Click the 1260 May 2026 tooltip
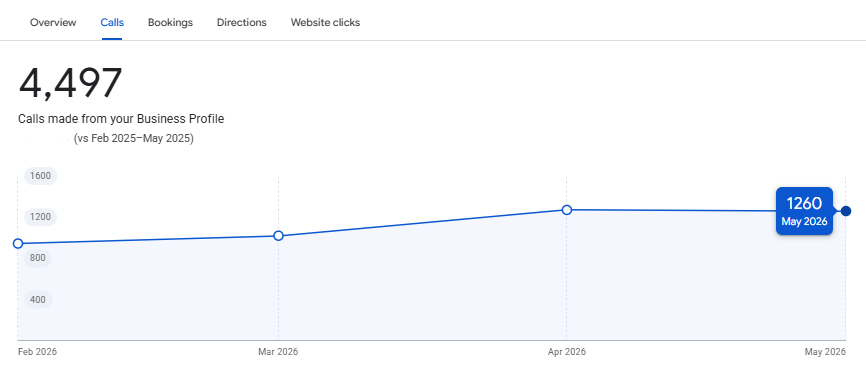Screen dimensions: 866x371 pos(804,211)
